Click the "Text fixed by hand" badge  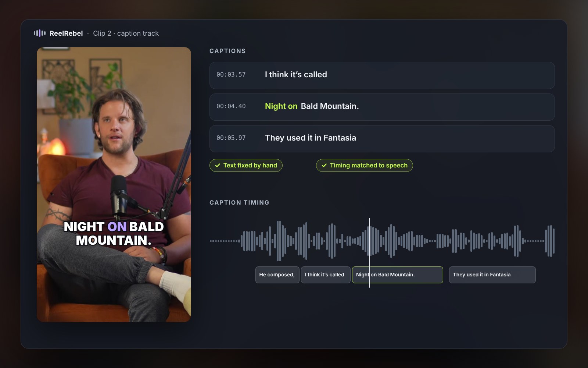246,166
